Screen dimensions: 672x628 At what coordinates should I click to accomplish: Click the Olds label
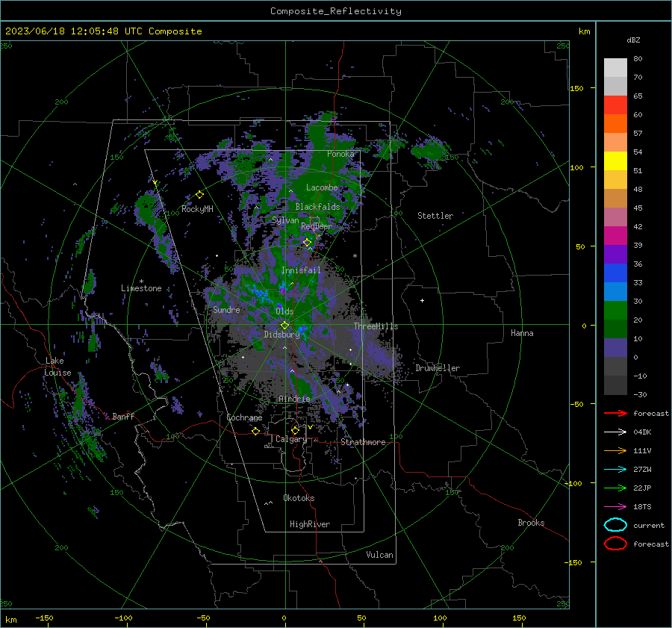[x=284, y=311]
